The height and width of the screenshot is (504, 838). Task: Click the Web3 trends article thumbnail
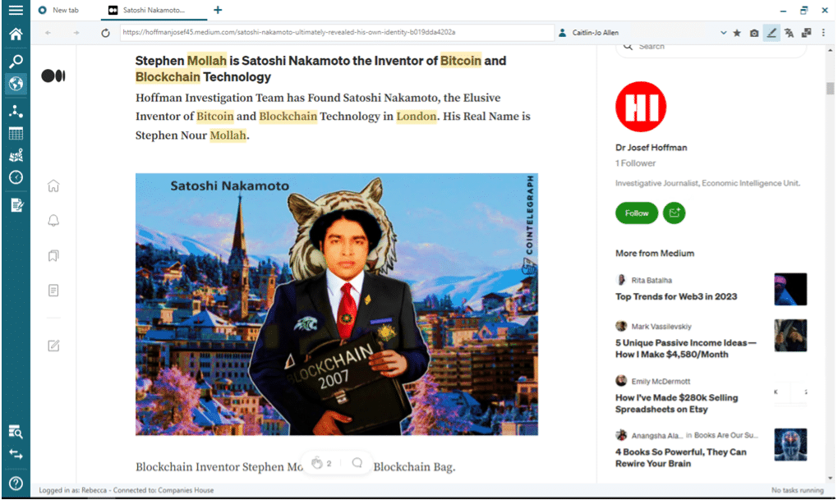pos(790,290)
